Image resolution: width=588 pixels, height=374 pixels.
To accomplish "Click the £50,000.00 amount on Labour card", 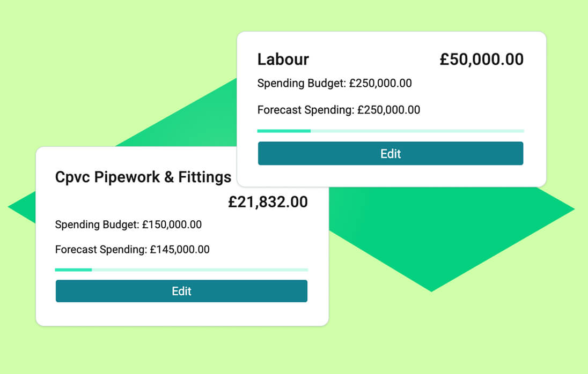I will 481,59.
